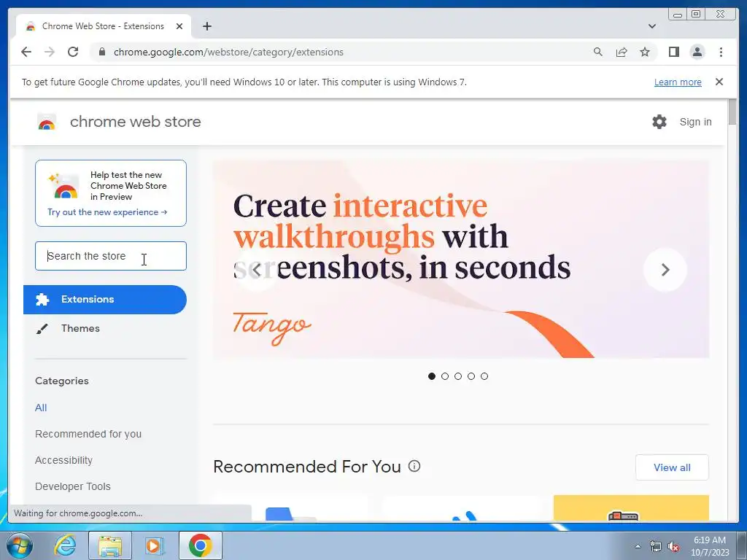
Task: Open the Learn more link
Action: pyautogui.click(x=678, y=82)
